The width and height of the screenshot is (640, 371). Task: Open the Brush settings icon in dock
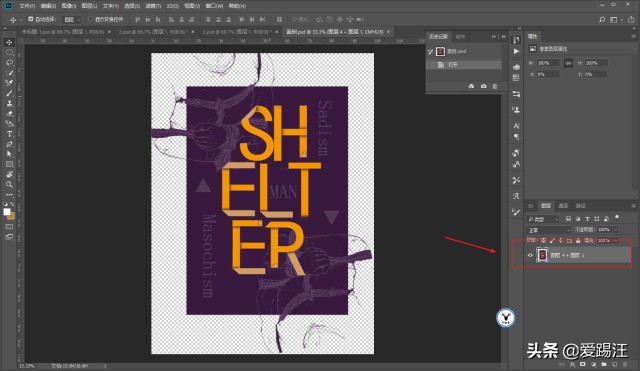[516, 212]
